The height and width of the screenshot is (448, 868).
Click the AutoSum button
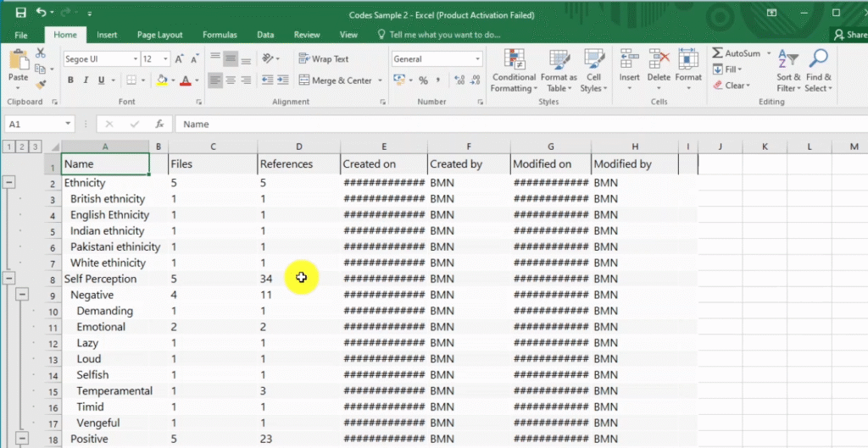click(736, 53)
